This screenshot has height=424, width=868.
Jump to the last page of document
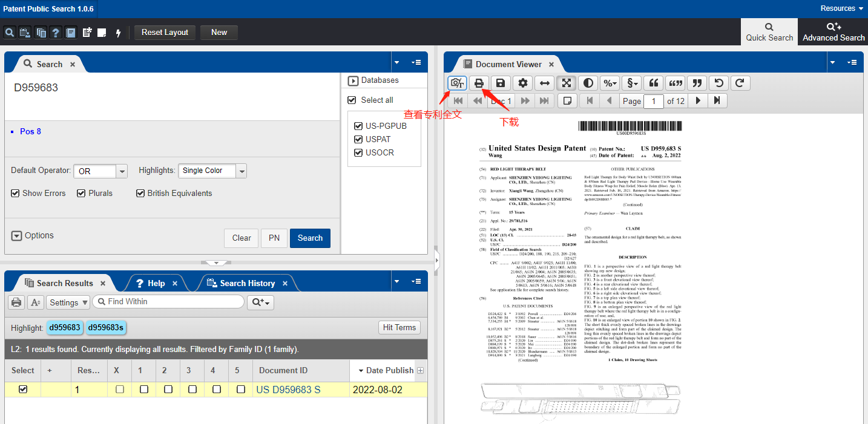click(717, 101)
